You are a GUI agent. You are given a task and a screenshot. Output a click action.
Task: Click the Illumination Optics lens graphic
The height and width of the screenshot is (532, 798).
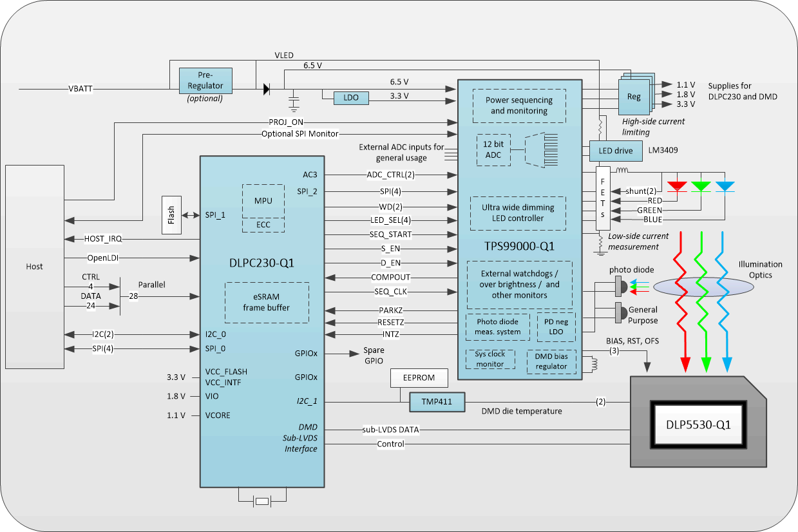coord(703,287)
